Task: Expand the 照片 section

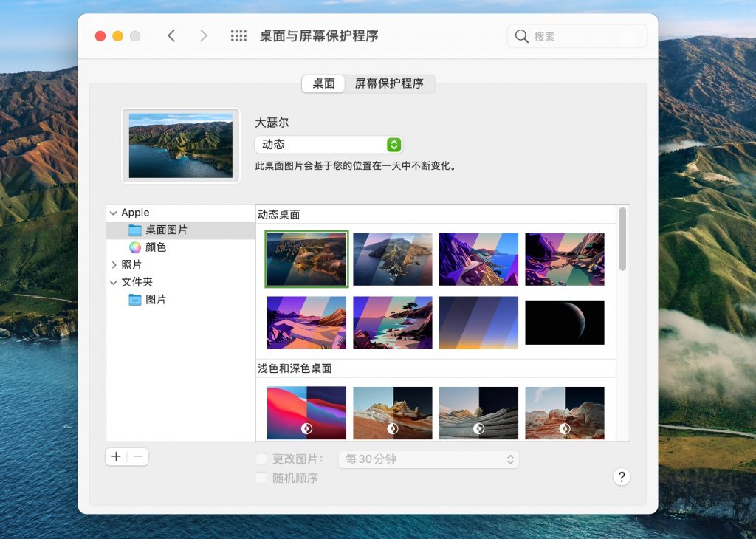Action: pyautogui.click(x=114, y=264)
